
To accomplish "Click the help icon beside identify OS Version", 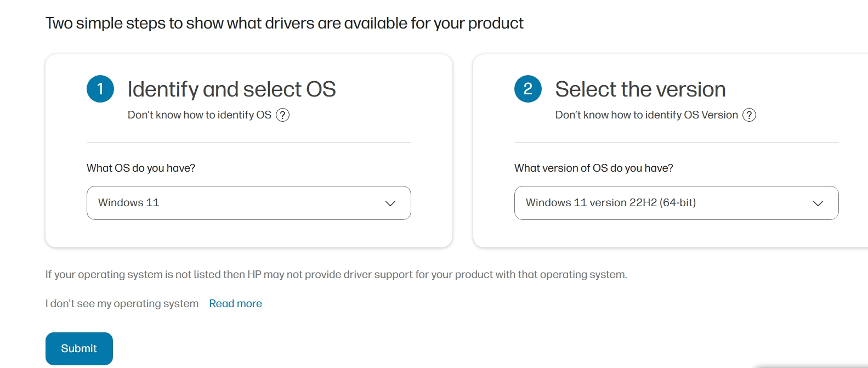I will [749, 115].
